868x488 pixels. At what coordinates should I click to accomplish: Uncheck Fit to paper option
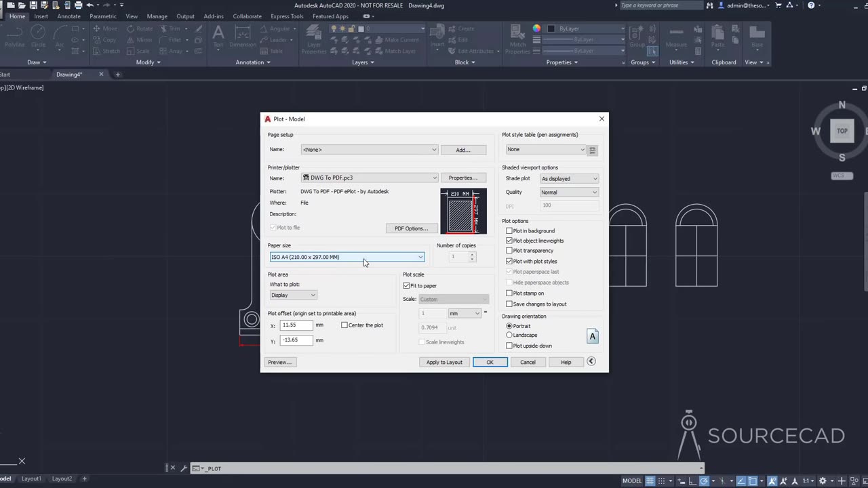click(x=407, y=285)
